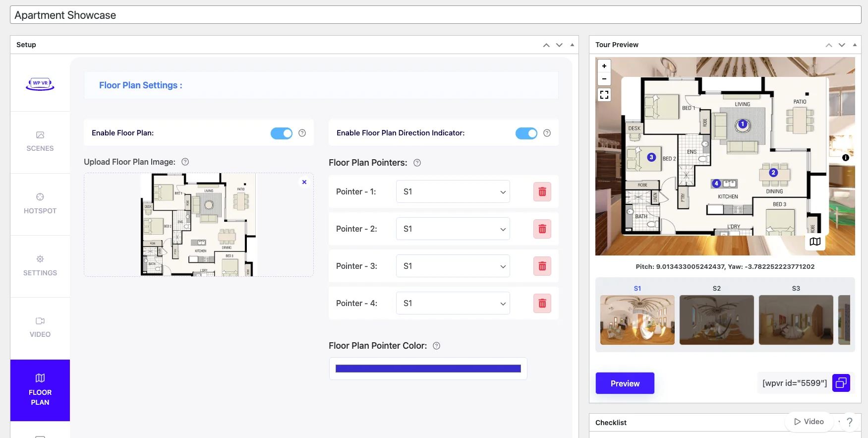
Task: Open help tooltip for Floor Plan Pointer Color
Action: point(437,346)
